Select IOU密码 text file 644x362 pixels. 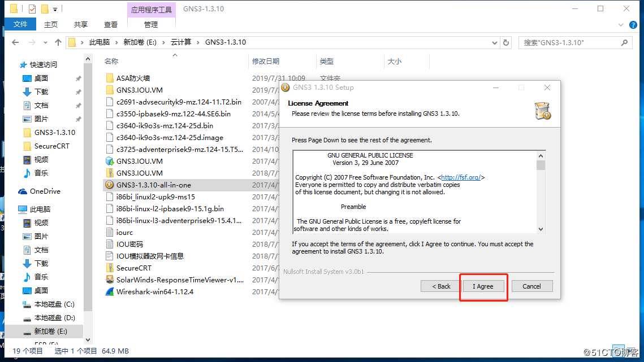129,244
